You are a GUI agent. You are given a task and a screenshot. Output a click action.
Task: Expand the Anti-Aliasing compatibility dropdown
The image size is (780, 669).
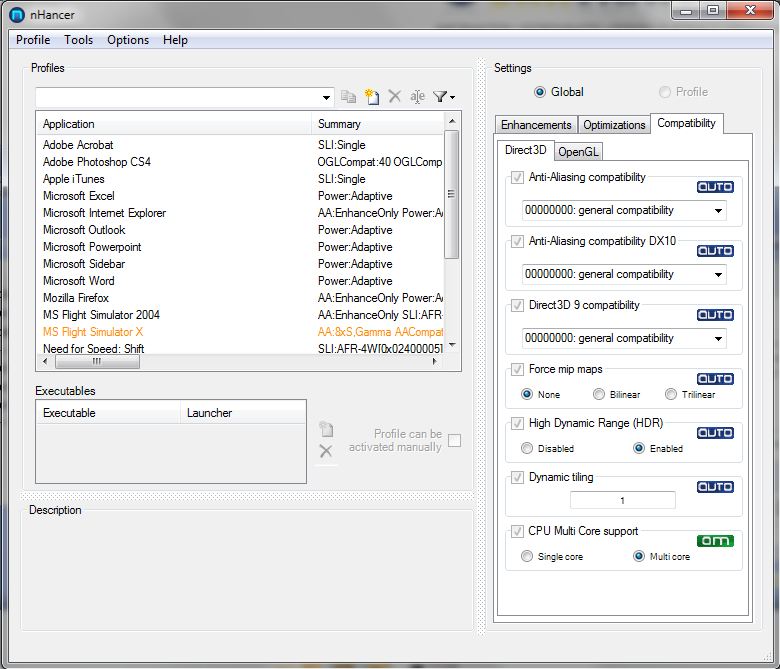[x=718, y=211]
